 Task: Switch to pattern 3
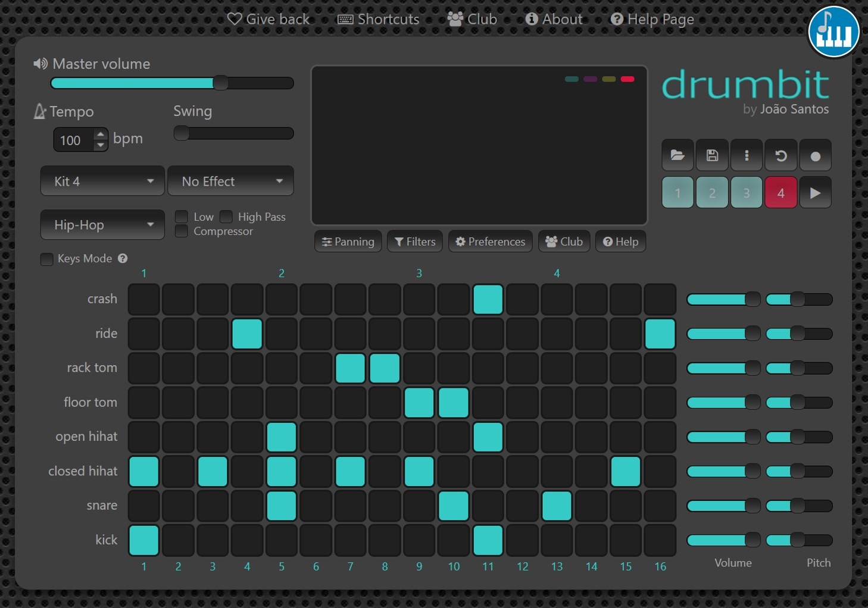pyautogui.click(x=747, y=193)
